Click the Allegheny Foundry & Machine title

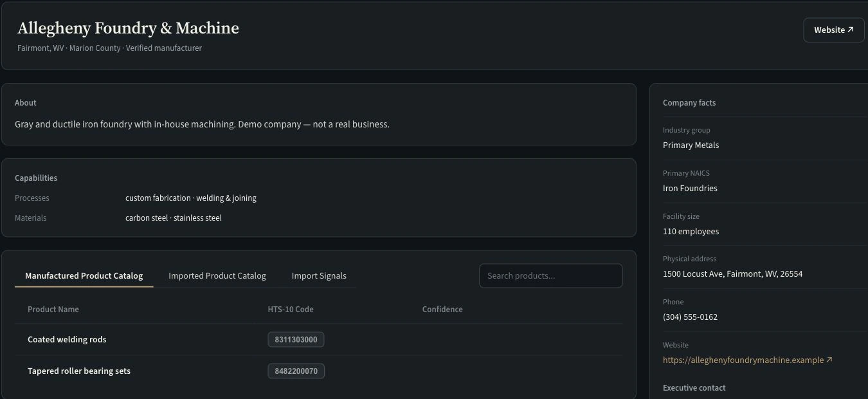pos(128,28)
